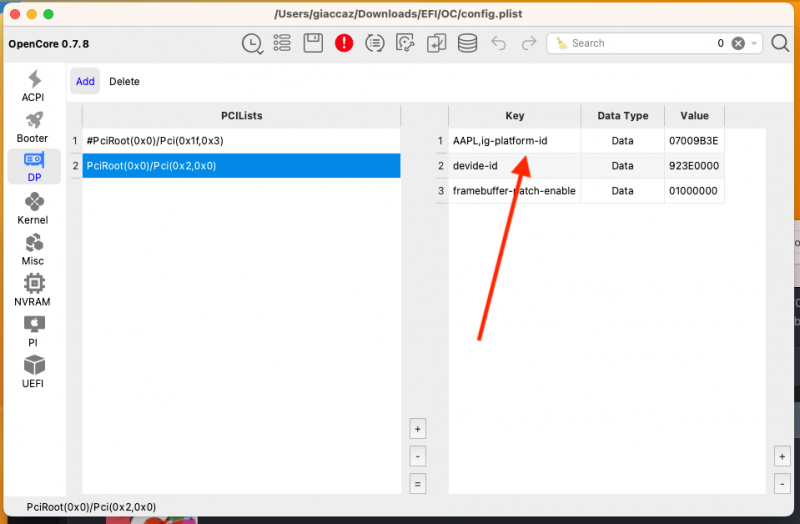Click the PCILists column header
The width and height of the screenshot is (800, 524).
(241, 116)
